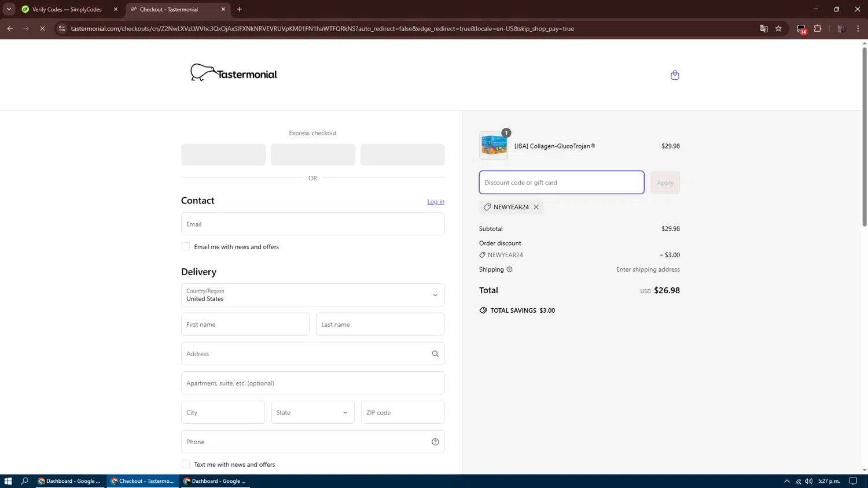Open extension icon with 14 badge

(x=801, y=29)
